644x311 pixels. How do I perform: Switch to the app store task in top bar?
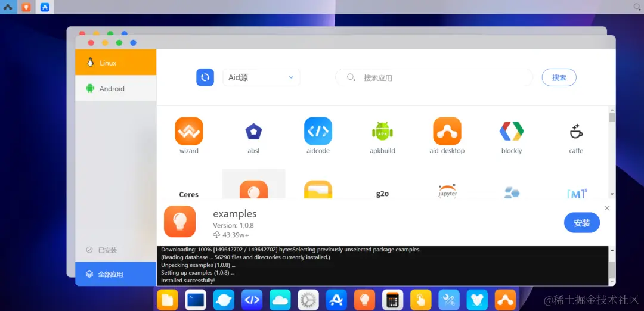[45, 7]
